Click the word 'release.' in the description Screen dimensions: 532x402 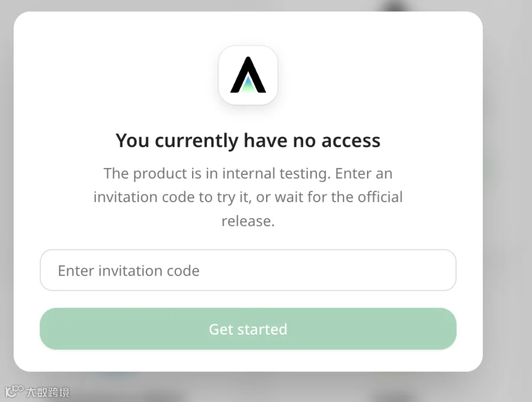248,221
